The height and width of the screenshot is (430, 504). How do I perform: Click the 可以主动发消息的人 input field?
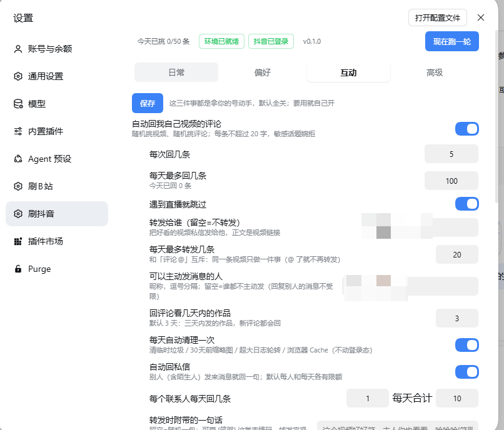coord(411,286)
